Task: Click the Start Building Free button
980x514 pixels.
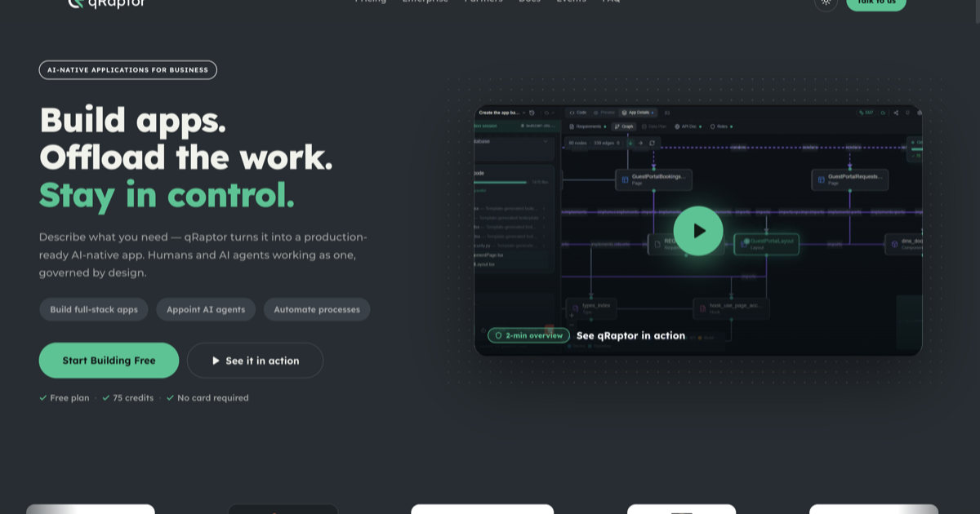Action: pyautogui.click(x=109, y=361)
